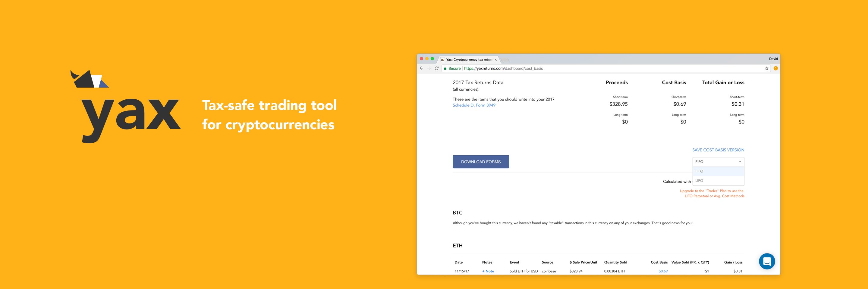Click the Source column header
Viewport: 868px width, 289px height.
pyautogui.click(x=548, y=263)
